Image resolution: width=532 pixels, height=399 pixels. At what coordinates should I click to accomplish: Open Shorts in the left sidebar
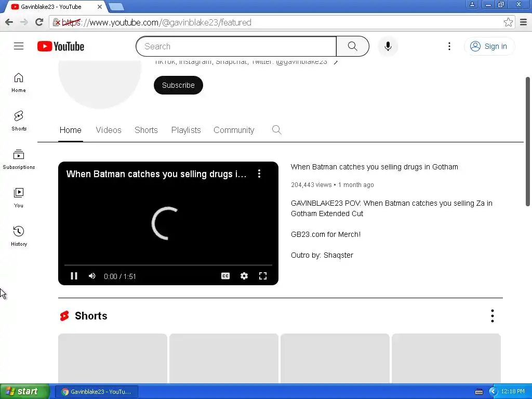point(19,121)
